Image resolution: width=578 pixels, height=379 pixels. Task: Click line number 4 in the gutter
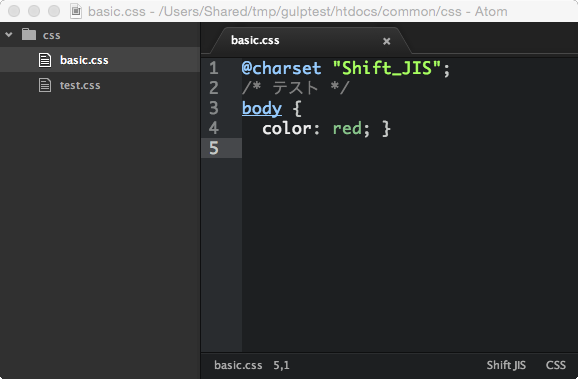[x=214, y=128]
